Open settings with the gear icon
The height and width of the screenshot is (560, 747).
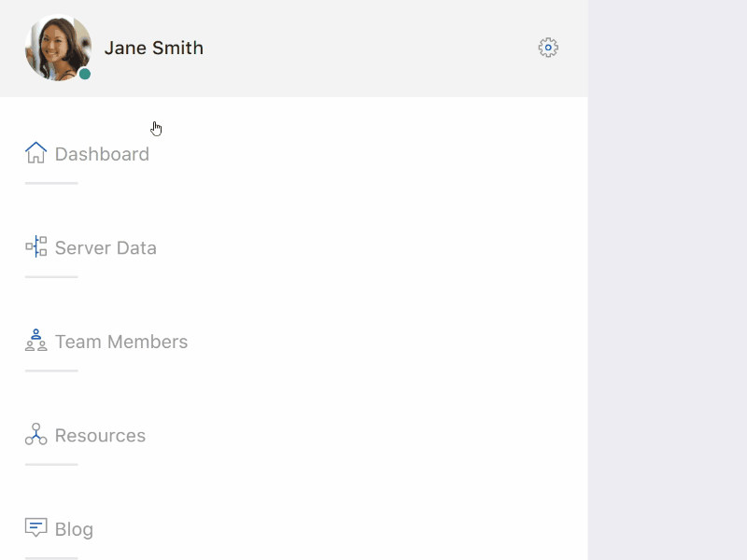pyautogui.click(x=548, y=48)
